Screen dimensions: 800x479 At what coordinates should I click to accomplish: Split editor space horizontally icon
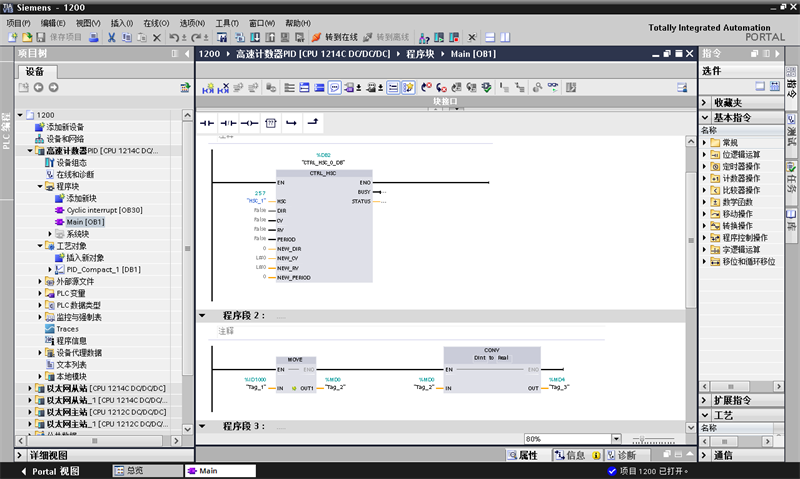pyautogui.click(x=490, y=37)
